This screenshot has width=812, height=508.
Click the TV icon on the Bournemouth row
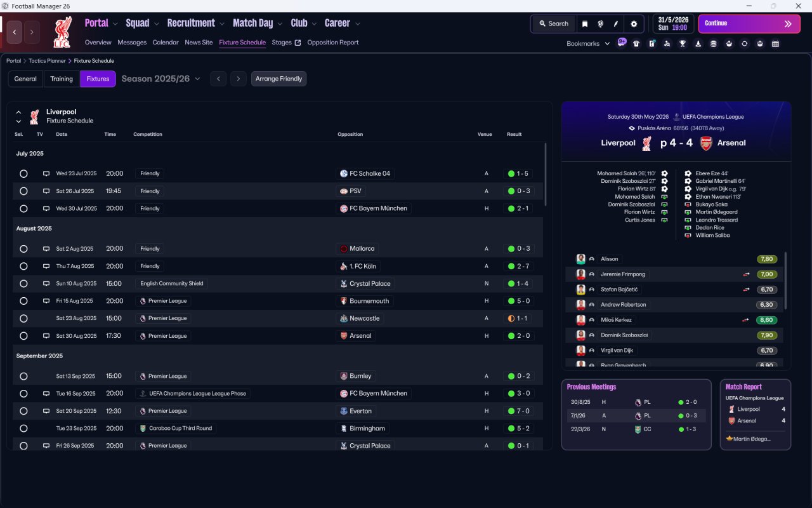tap(46, 301)
